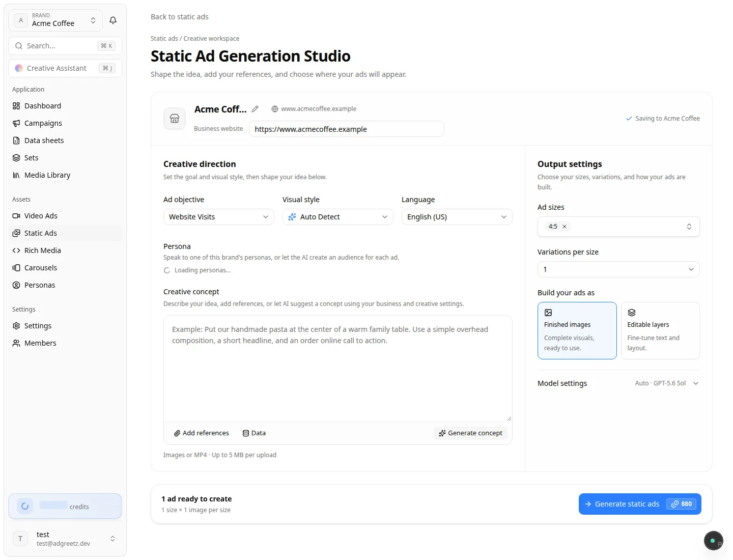Open the Variations per size dropdown
This screenshot has width=733, height=560.
(x=618, y=269)
